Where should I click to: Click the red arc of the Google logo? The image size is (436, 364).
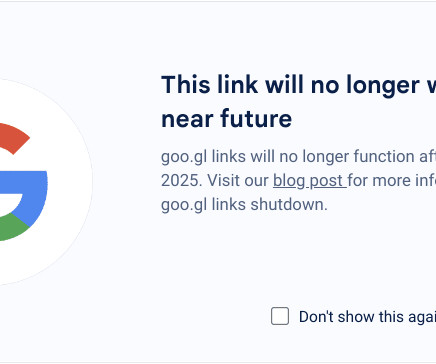[15, 137]
